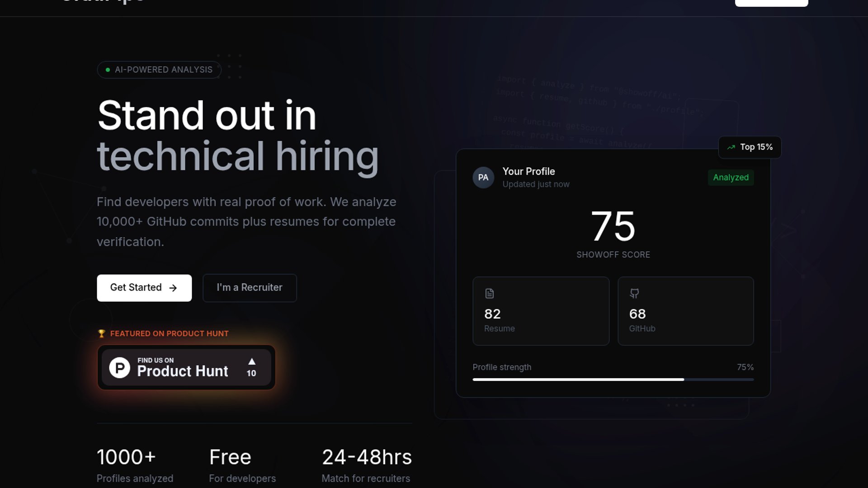Click the Analyzed status badge
The image size is (868, 488).
point(731,178)
